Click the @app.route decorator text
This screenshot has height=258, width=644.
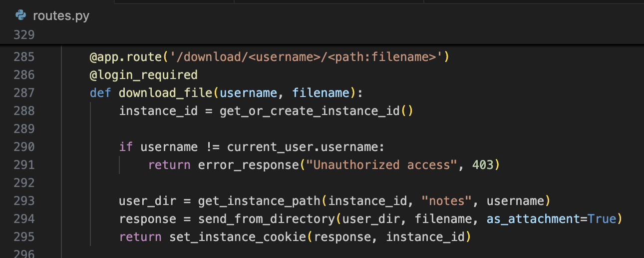(x=126, y=57)
